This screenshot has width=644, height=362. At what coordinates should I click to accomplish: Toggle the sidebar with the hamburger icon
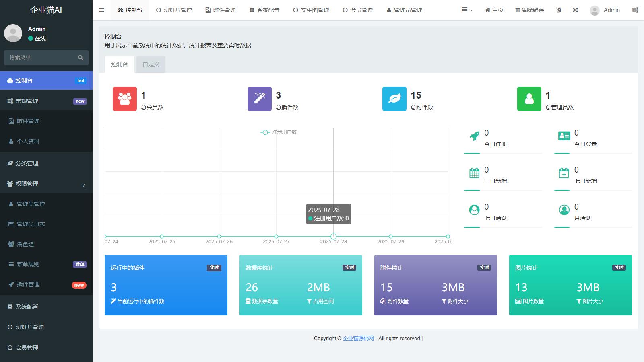[x=101, y=10]
